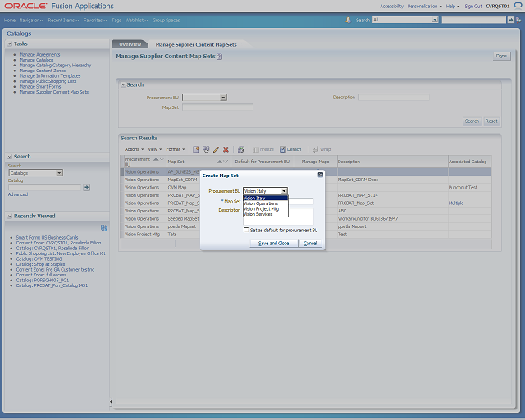Click the Export to Excel icon
The height and width of the screenshot is (420, 525).
click(240, 149)
